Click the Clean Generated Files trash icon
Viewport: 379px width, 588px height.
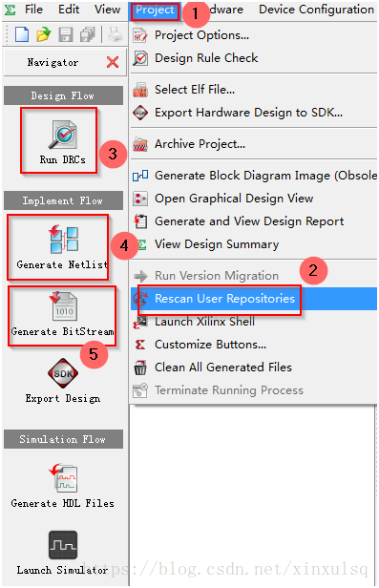tap(140, 367)
